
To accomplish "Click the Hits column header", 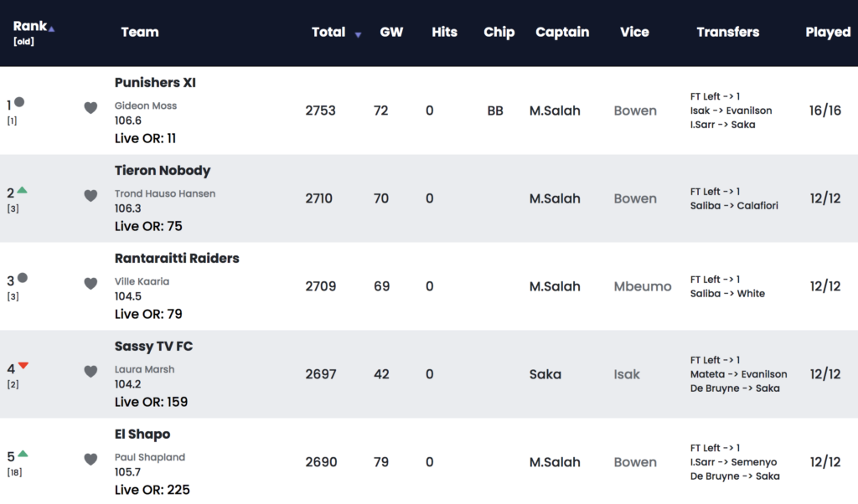I will [444, 33].
